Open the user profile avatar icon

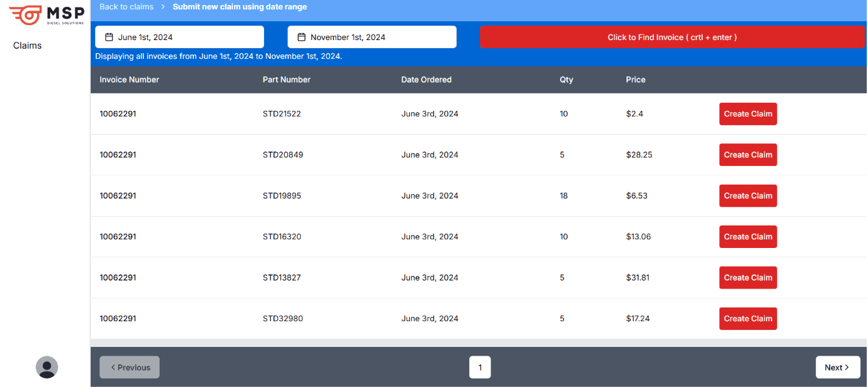coord(47,367)
